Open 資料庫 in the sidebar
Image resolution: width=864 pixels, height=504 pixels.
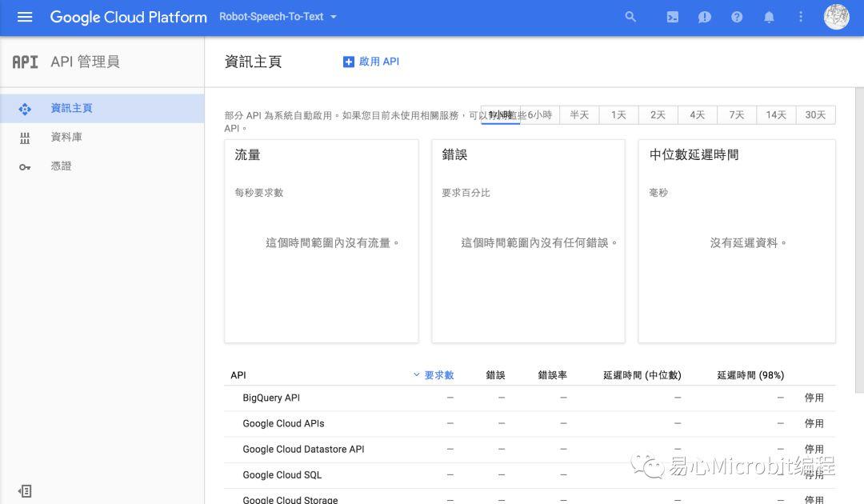[102, 137]
